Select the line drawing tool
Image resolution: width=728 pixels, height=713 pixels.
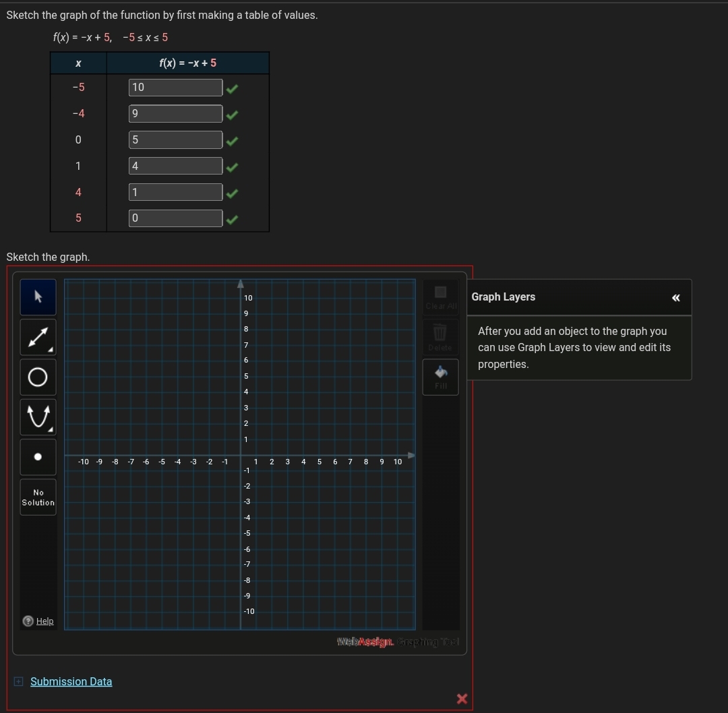point(38,337)
